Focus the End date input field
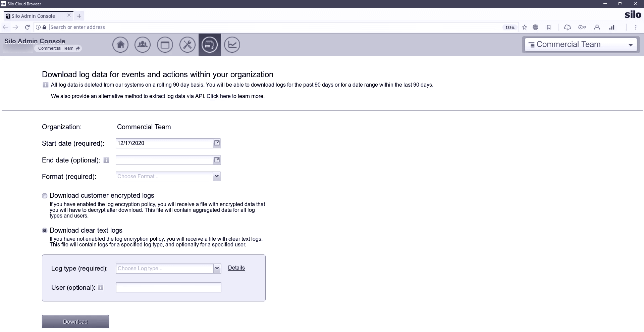The width and height of the screenshot is (644, 332). 164,160
